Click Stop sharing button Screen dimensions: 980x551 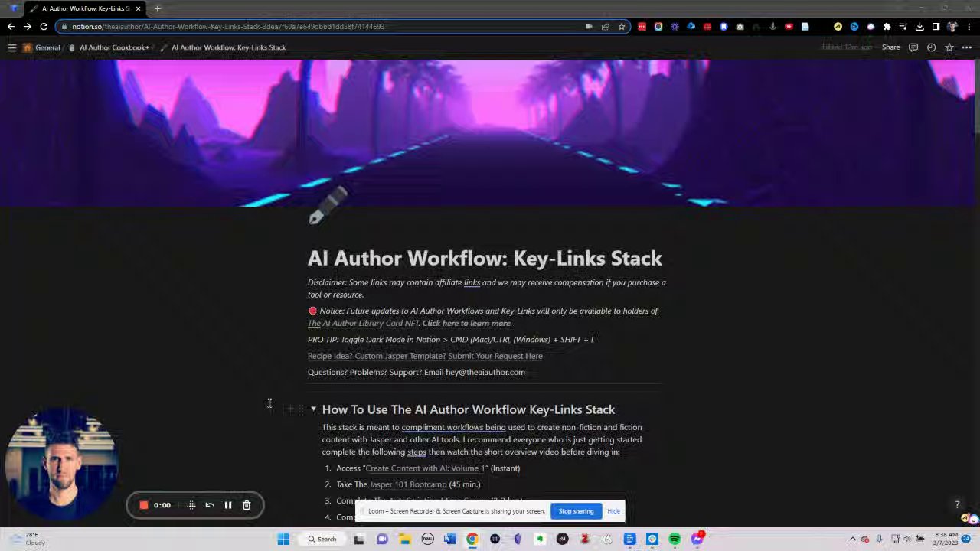576,511
